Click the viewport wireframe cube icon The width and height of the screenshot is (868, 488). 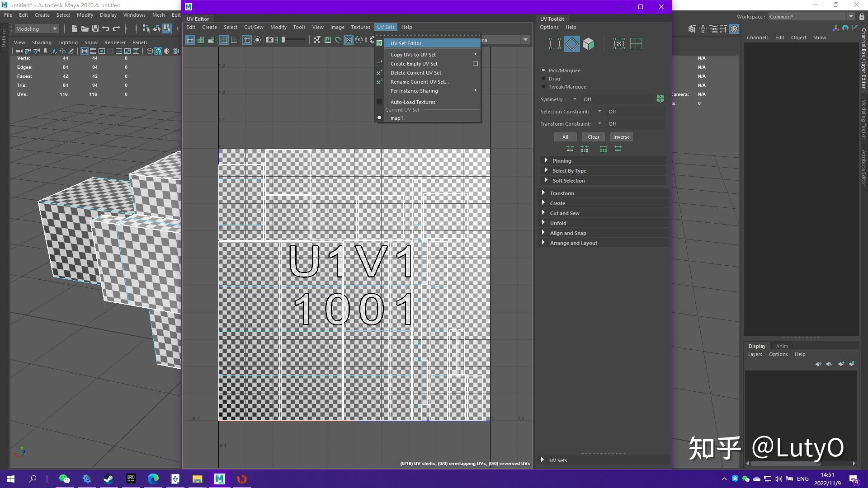(x=150, y=51)
